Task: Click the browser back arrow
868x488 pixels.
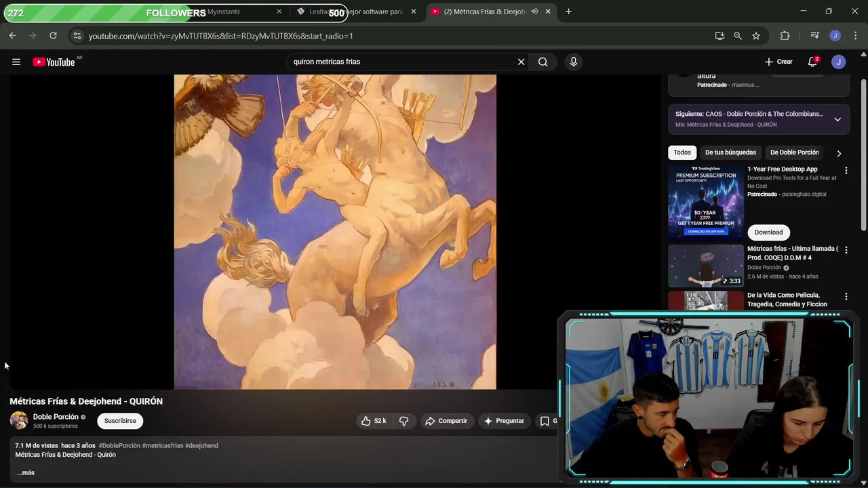Action: pos(12,35)
